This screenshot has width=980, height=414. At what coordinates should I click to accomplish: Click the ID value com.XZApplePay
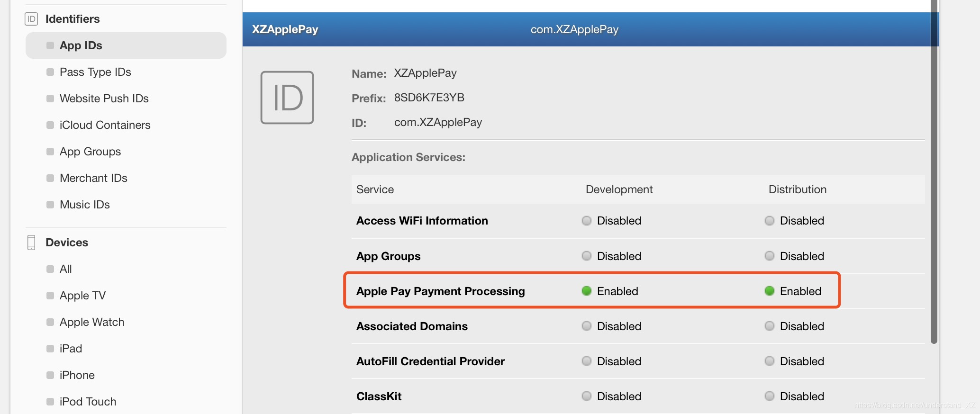(438, 122)
